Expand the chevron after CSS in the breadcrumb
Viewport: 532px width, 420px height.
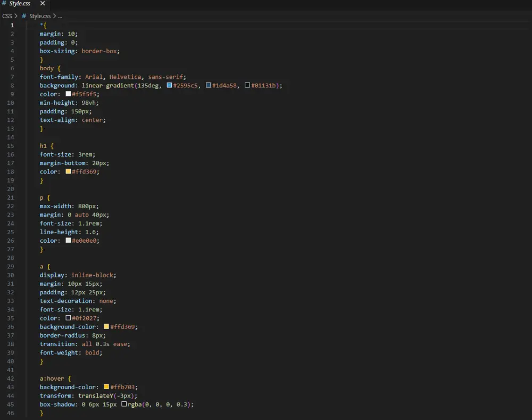pyautogui.click(x=17, y=16)
